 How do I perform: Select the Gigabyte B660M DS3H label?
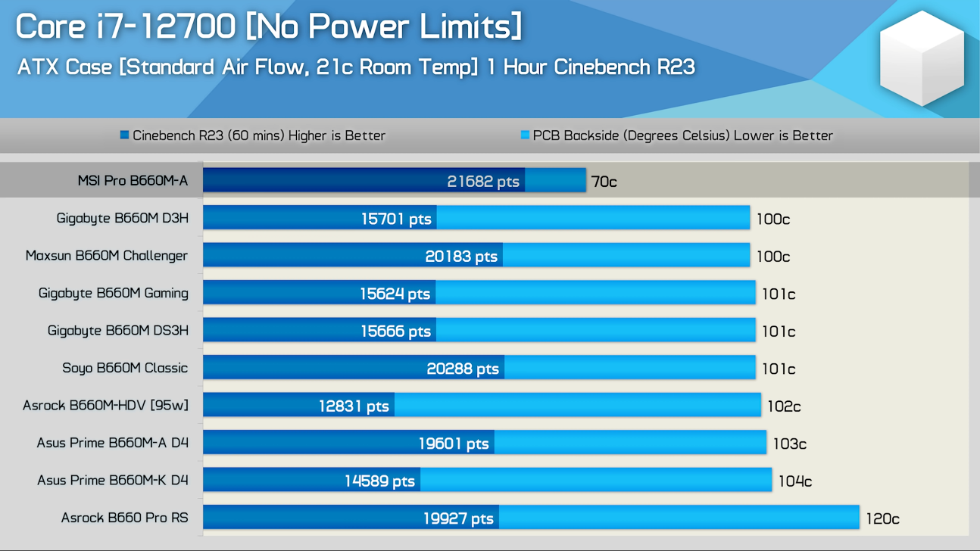pyautogui.click(x=118, y=331)
